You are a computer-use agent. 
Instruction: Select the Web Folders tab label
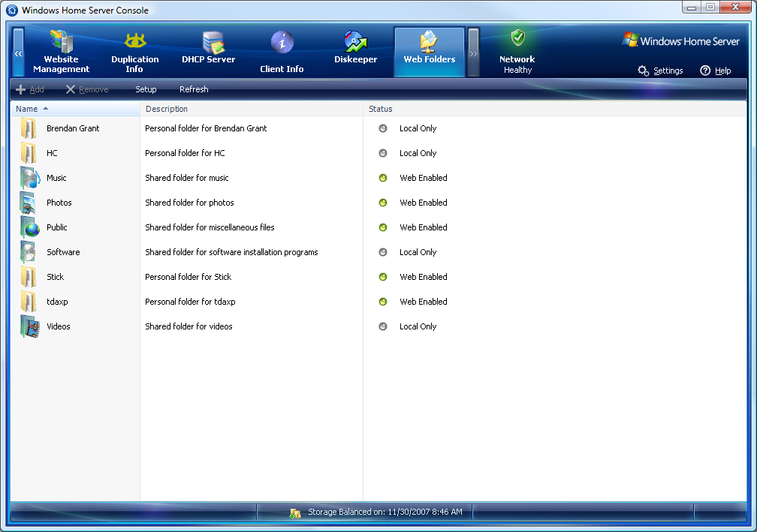click(430, 59)
